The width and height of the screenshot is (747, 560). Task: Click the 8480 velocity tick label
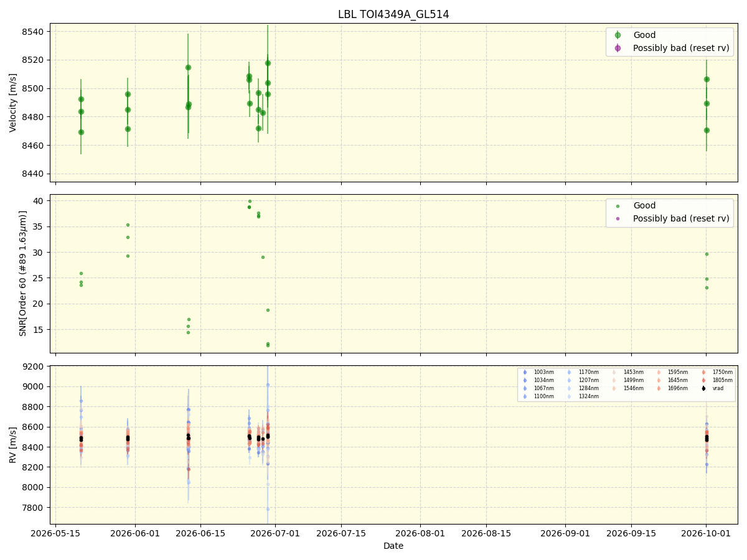(34, 117)
